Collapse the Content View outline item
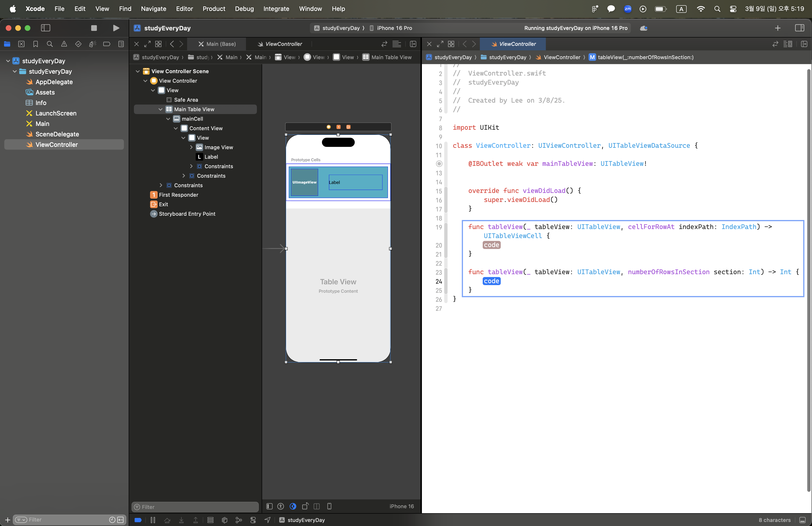Viewport: 812px width, 526px height. (176, 128)
